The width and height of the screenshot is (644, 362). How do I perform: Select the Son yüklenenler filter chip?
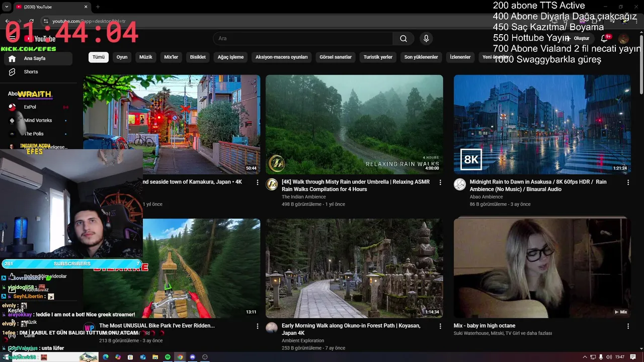tap(421, 57)
